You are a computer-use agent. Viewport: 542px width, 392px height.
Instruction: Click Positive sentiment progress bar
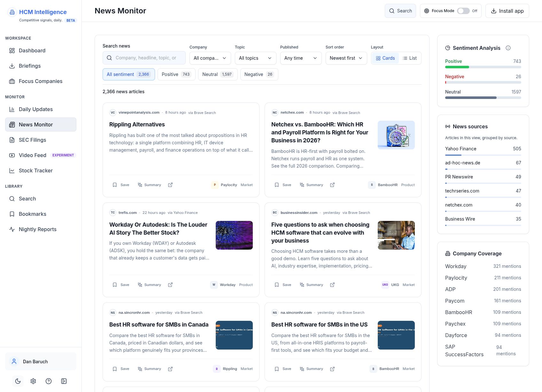483,67
